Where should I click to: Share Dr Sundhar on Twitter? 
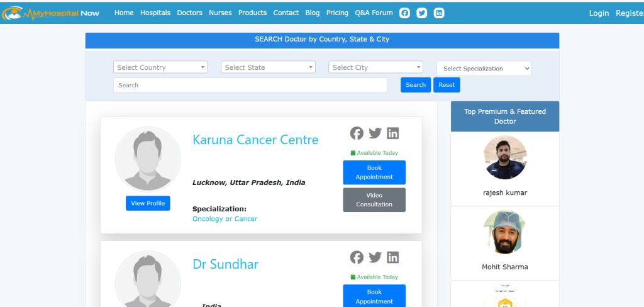pyautogui.click(x=375, y=257)
